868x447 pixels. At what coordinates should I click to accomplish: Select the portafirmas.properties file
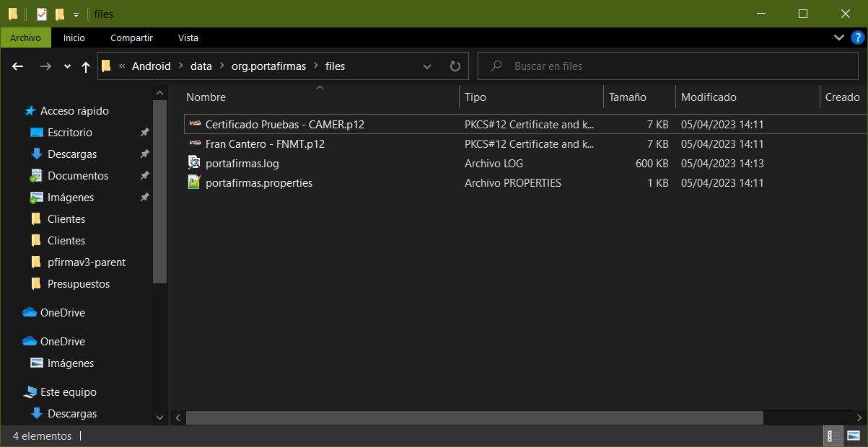[259, 183]
